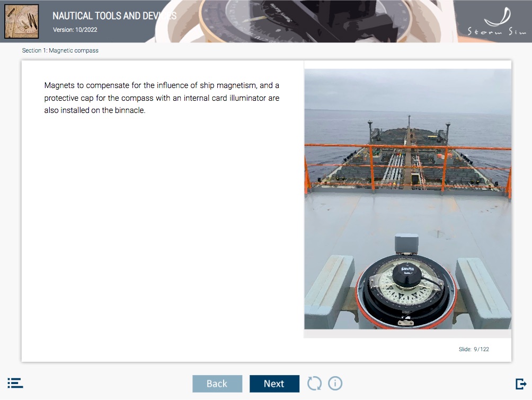
Task: Click the Storm Sim logo
Action: [x=496, y=21]
